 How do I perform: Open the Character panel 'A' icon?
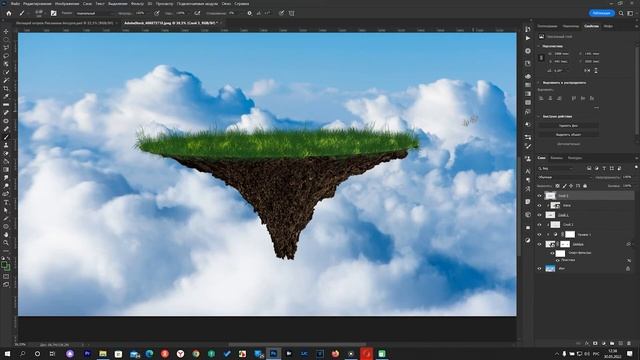(x=528, y=171)
